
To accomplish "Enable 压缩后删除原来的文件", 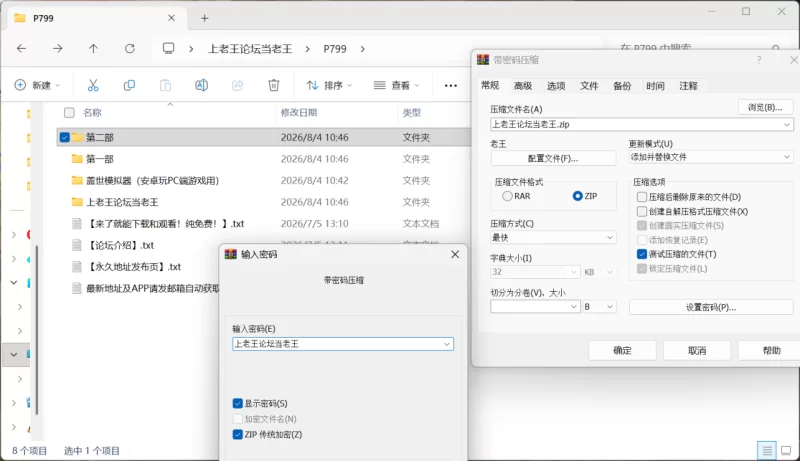I will pyautogui.click(x=642, y=197).
